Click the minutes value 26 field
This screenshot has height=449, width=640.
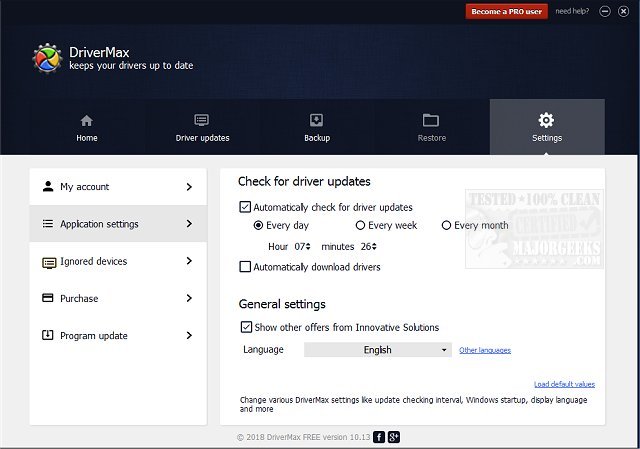coord(366,247)
